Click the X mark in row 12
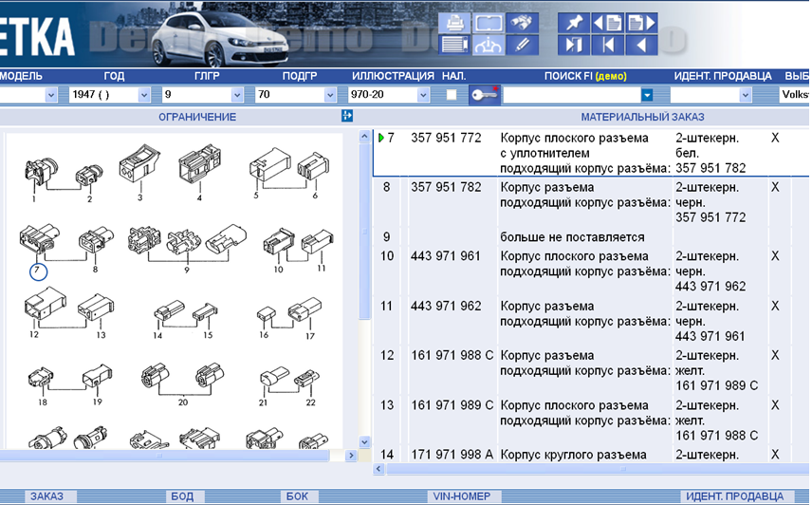The height and width of the screenshot is (505, 812). point(775,355)
